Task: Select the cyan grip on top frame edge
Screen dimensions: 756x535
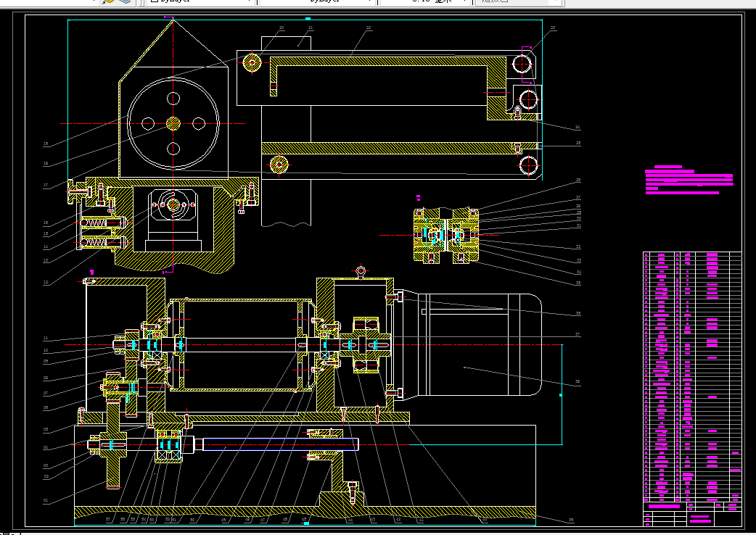Action: [x=308, y=20]
